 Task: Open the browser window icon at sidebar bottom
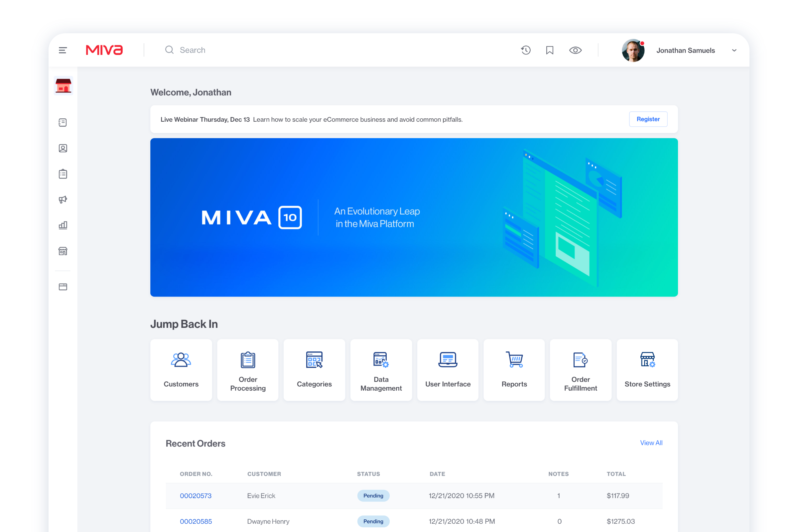click(x=63, y=287)
